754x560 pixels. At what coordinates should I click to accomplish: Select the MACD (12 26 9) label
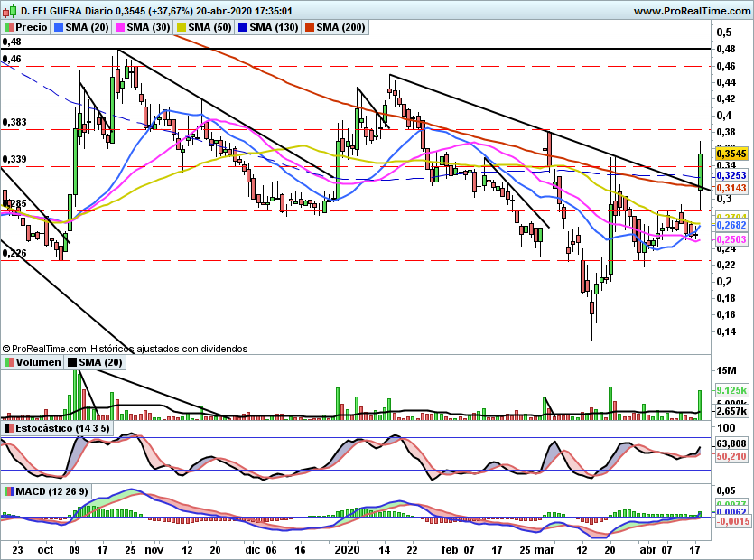pyautogui.click(x=52, y=491)
